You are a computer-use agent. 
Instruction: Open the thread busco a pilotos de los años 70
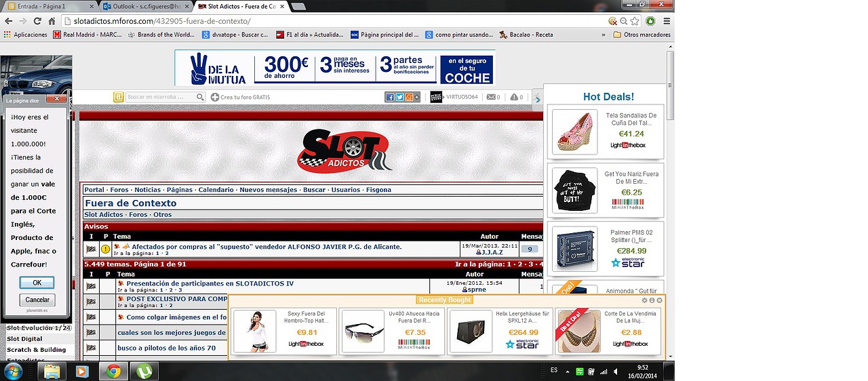[166, 348]
